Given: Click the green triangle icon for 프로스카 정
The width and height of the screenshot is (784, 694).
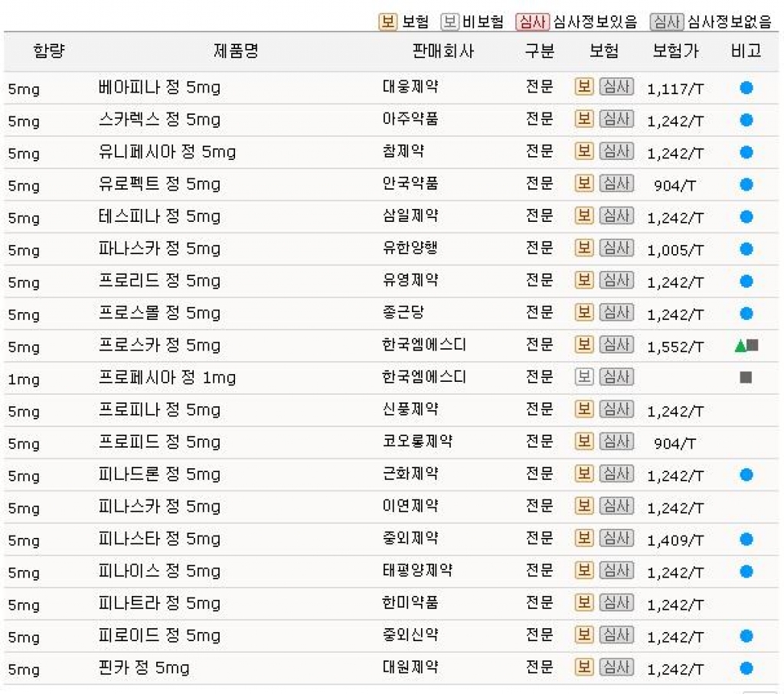Looking at the screenshot, I should click(x=740, y=346).
